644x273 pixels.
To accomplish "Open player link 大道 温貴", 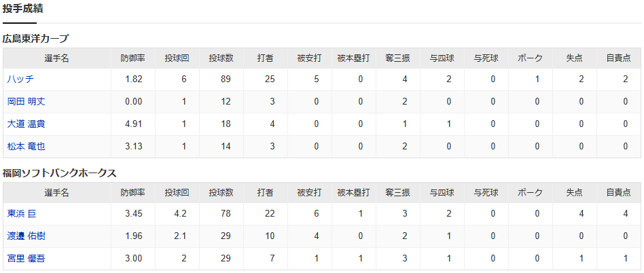I will pos(26,124).
